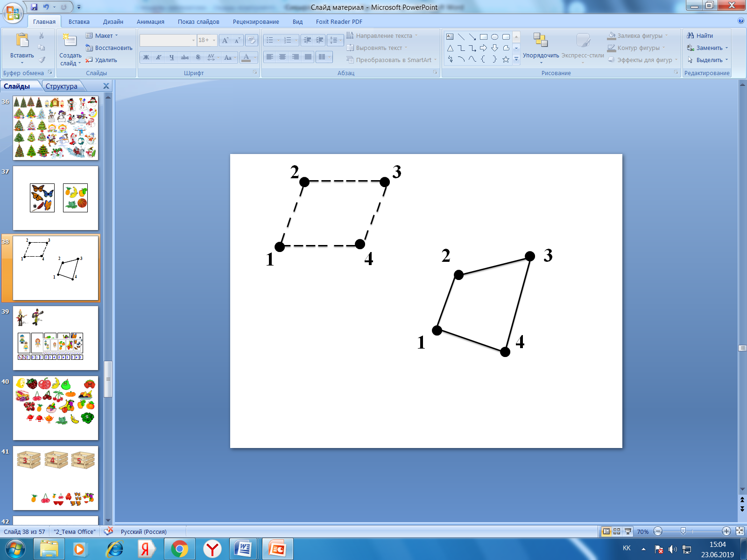Open the Выровнять текст dropdown
The width and height of the screenshot is (747, 560).
coord(377,48)
